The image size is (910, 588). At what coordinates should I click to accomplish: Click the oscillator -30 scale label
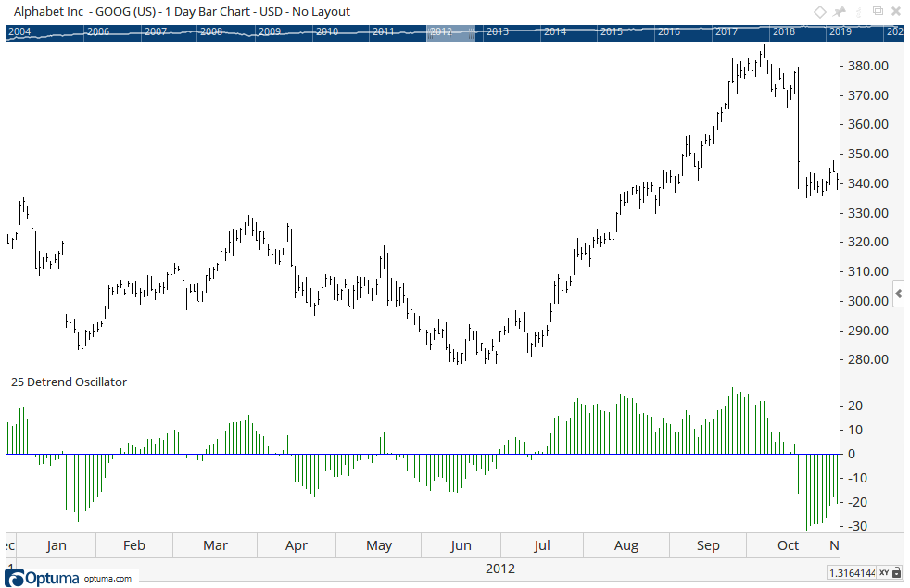pos(857,527)
